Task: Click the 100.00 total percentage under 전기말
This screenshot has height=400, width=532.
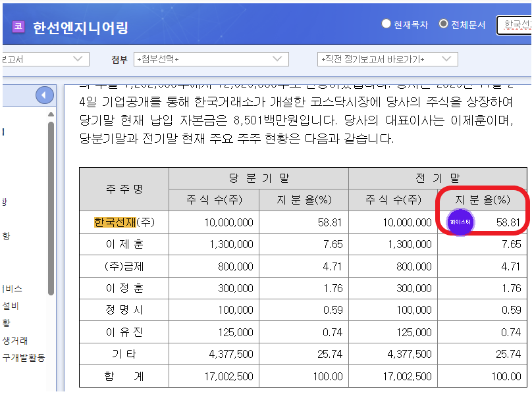Action: 506,376
